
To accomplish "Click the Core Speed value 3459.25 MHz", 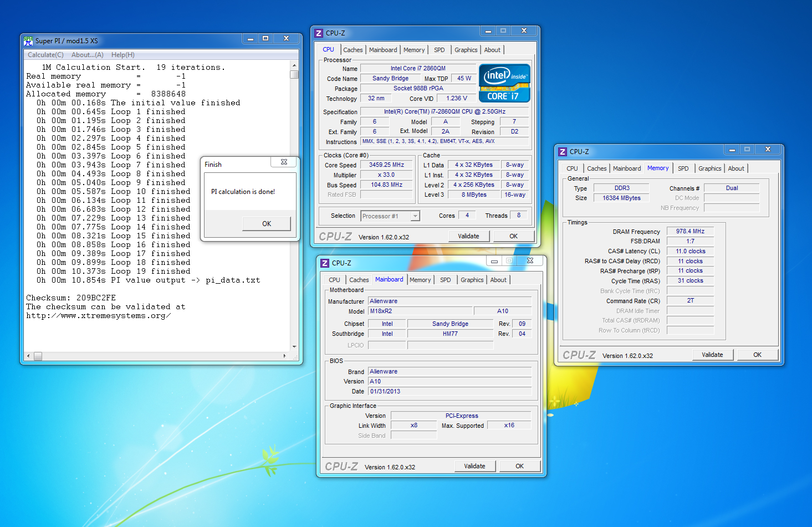I will point(386,165).
